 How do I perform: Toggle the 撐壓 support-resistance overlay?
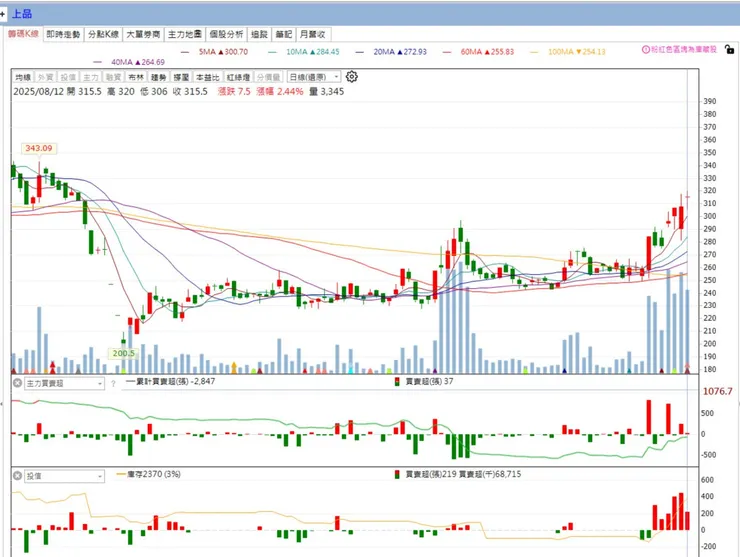point(181,77)
